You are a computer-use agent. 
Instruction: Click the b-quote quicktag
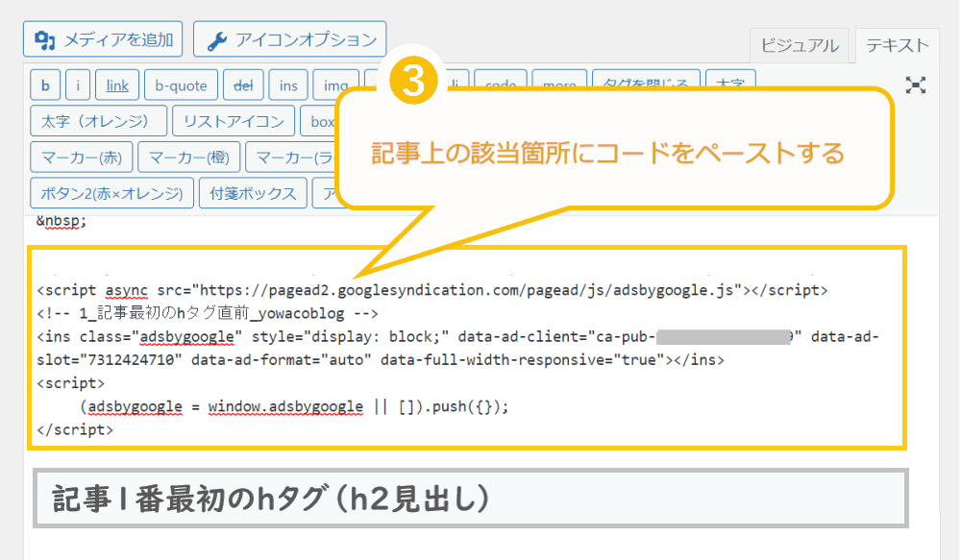[x=181, y=85]
